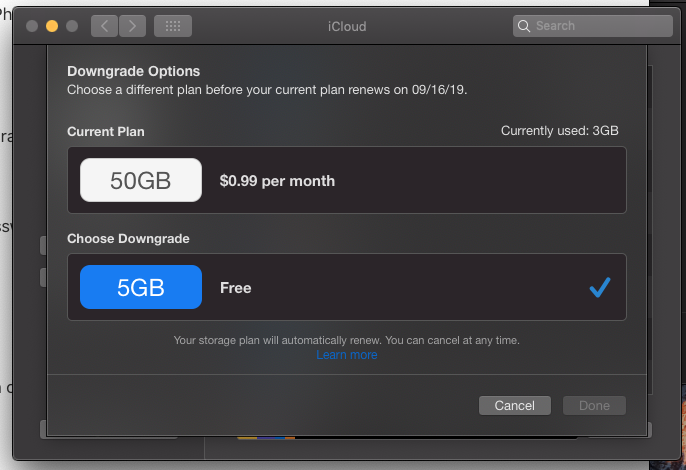Close the iCloud window with the red button
686x470 pixels.
coord(33,26)
